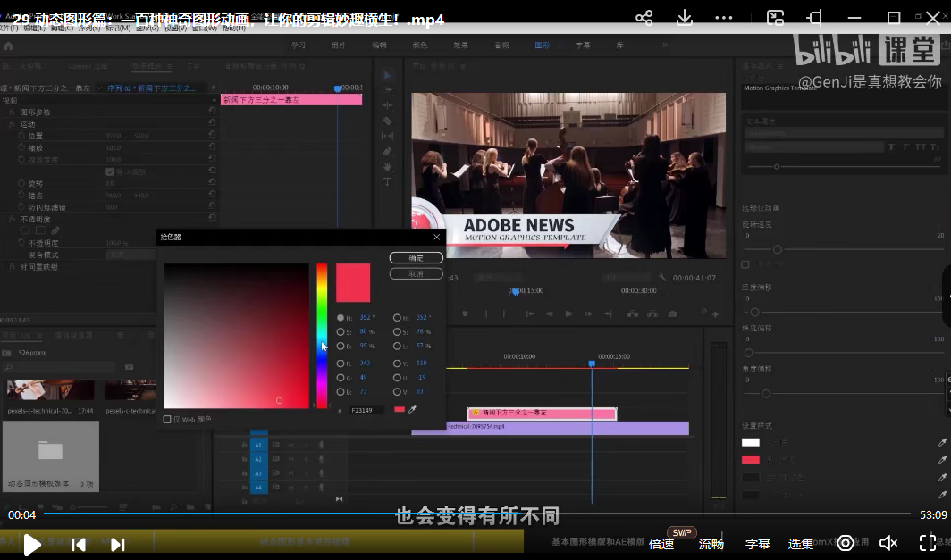This screenshot has height=560, width=951.
Task: Toggle stopwatch for 旋转 rotation
Action: (21, 183)
